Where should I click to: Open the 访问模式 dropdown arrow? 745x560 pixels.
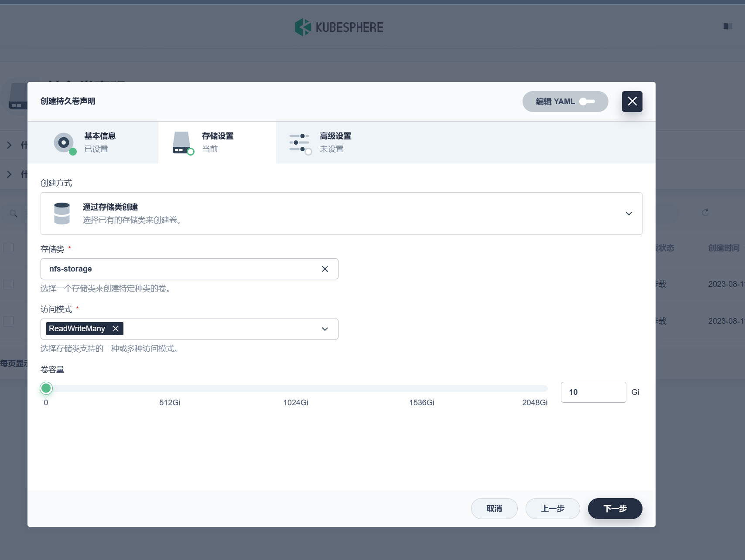325,329
